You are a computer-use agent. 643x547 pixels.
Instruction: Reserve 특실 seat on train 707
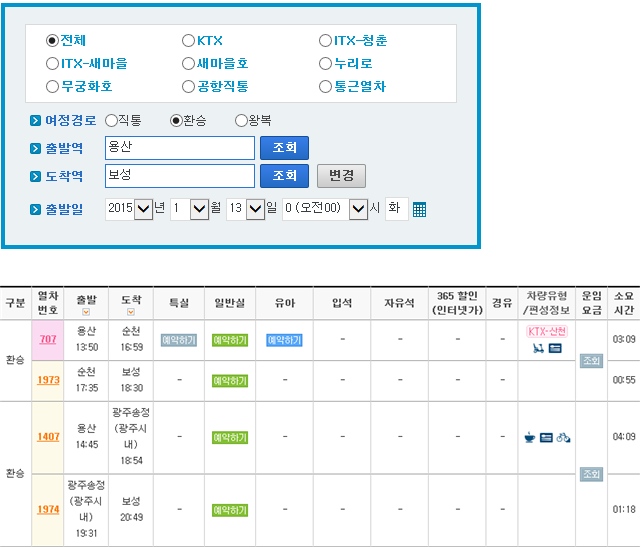point(179,340)
